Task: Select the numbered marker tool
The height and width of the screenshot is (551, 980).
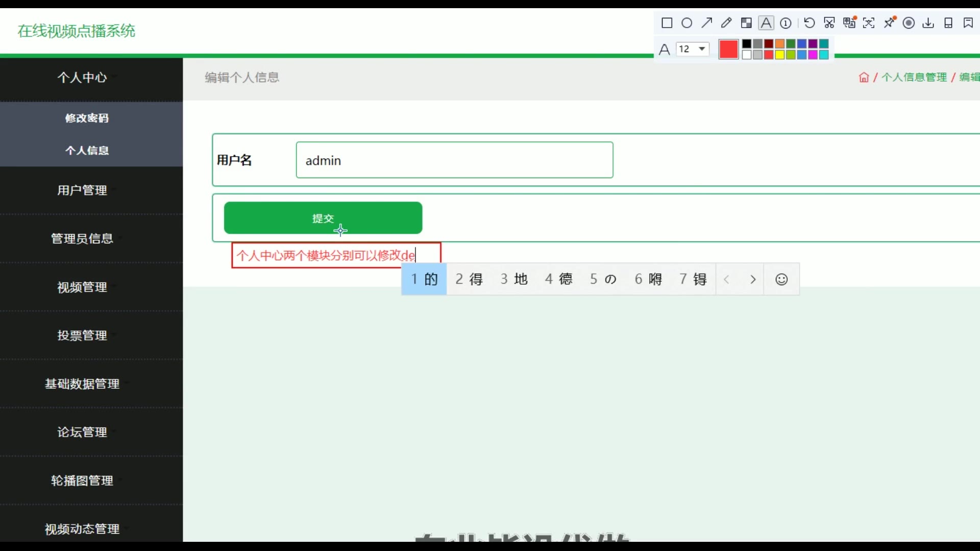Action: [x=786, y=23]
